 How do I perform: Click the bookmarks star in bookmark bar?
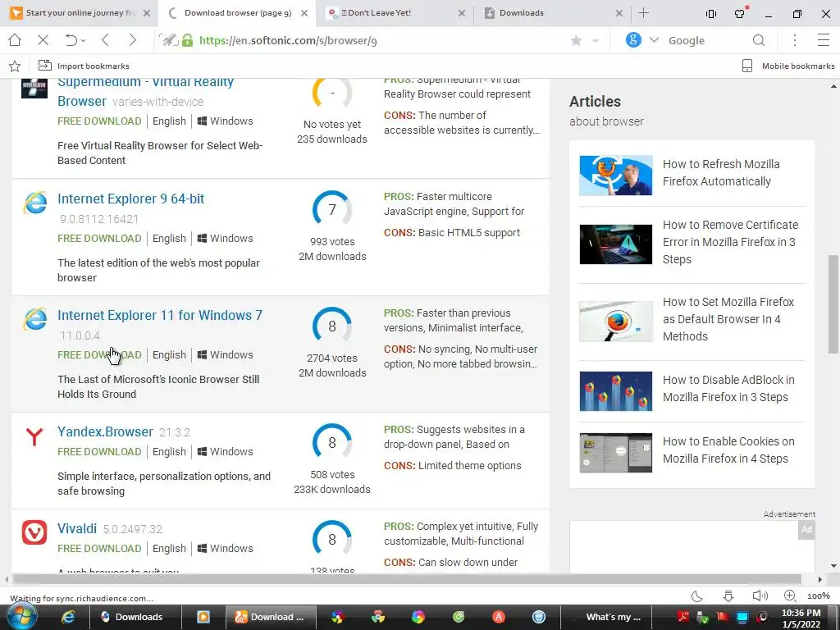(x=15, y=66)
